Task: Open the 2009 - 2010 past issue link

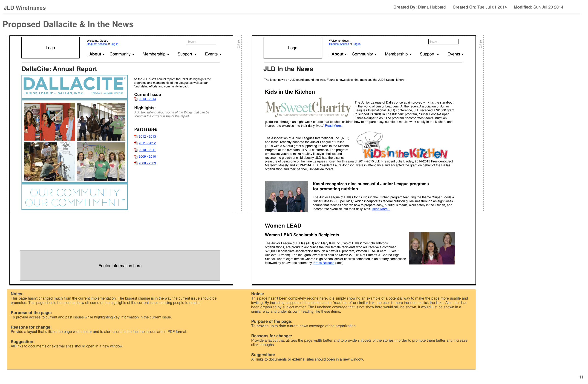Action: tap(147, 157)
